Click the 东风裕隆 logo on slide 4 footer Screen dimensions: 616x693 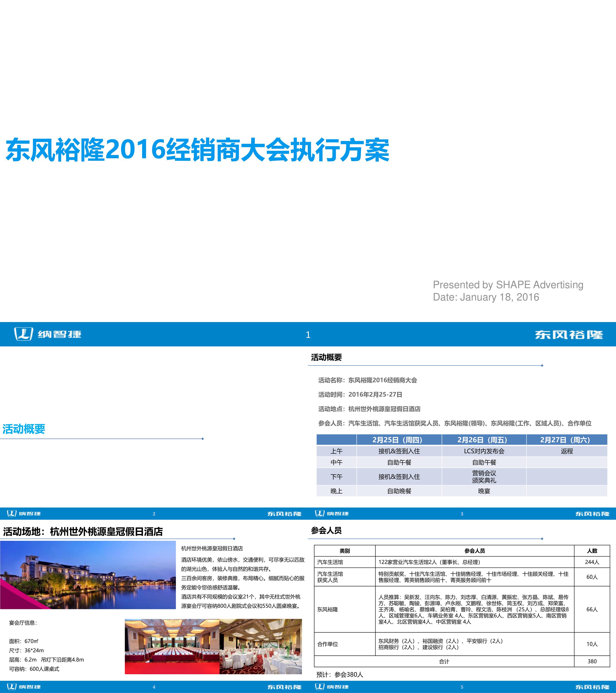(284, 687)
